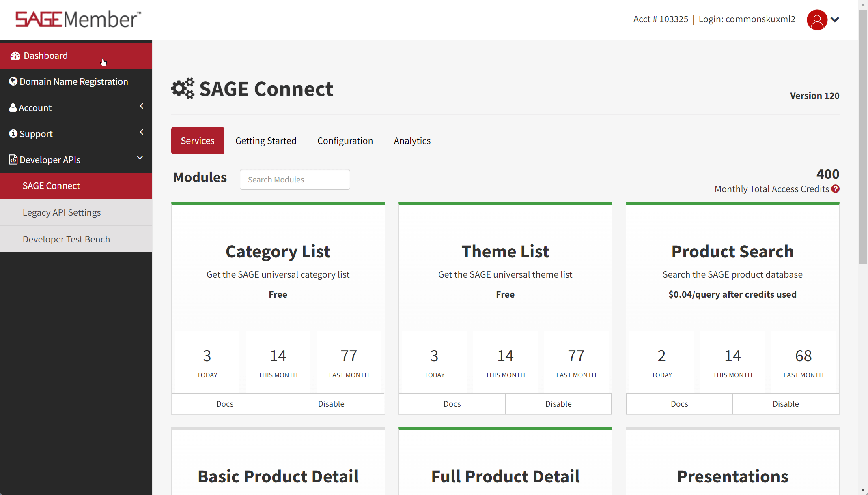The width and height of the screenshot is (868, 495).
Task: Disable the Category List module
Action: [331, 404]
